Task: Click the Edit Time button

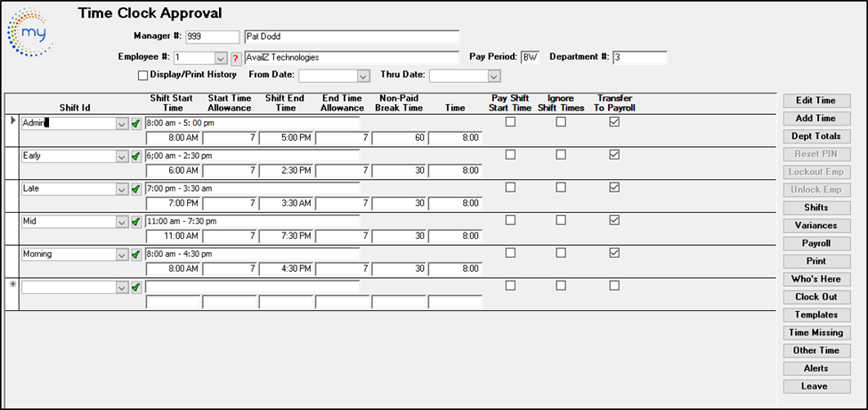Action: pos(815,101)
